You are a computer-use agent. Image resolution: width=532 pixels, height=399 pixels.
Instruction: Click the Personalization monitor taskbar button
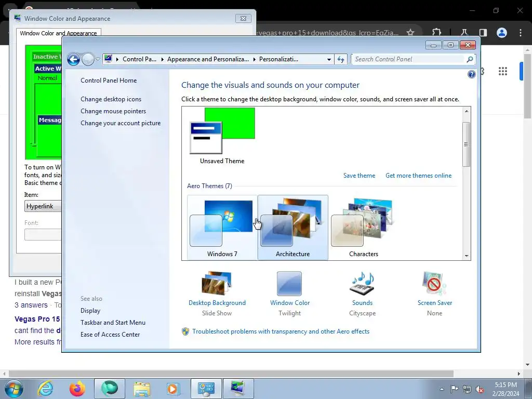click(x=238, y=389)
